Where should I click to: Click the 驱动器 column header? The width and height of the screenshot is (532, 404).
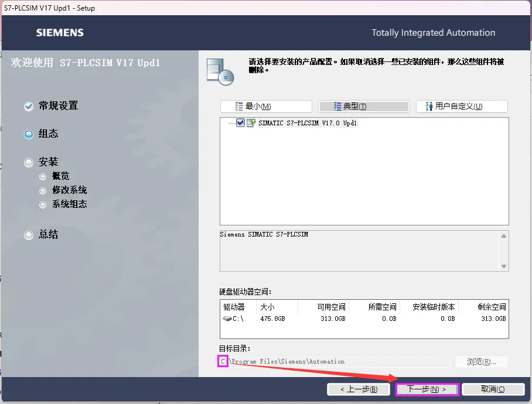point(238,307)
